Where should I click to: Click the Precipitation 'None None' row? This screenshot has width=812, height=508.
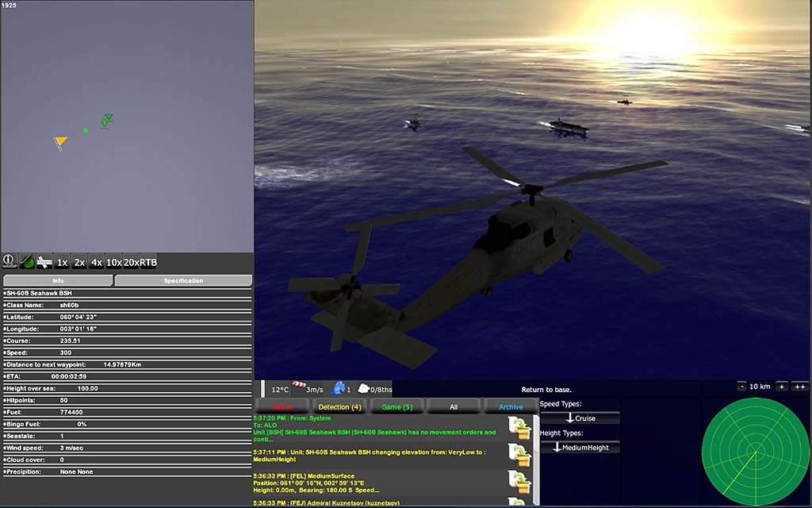(x=127, y=471)
